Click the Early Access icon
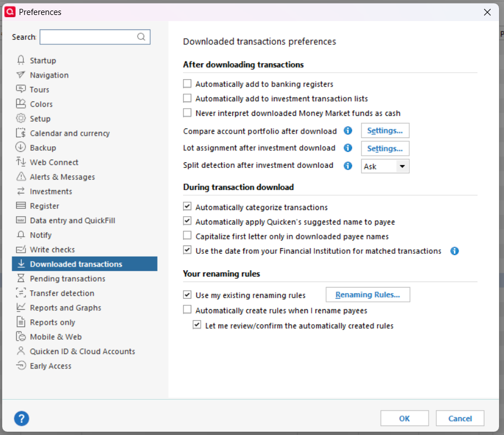The width and height of the screenshot is (504, 435). pyautogui.click(x=21, y=365)
